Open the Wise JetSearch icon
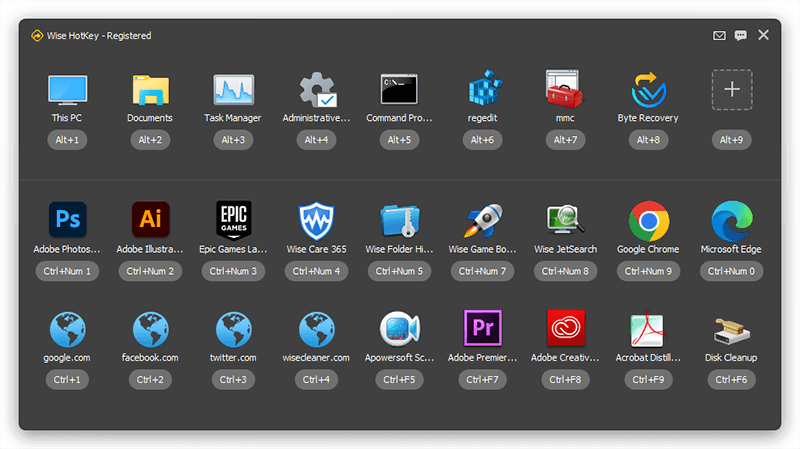800x449 pixels. [565, 219]
